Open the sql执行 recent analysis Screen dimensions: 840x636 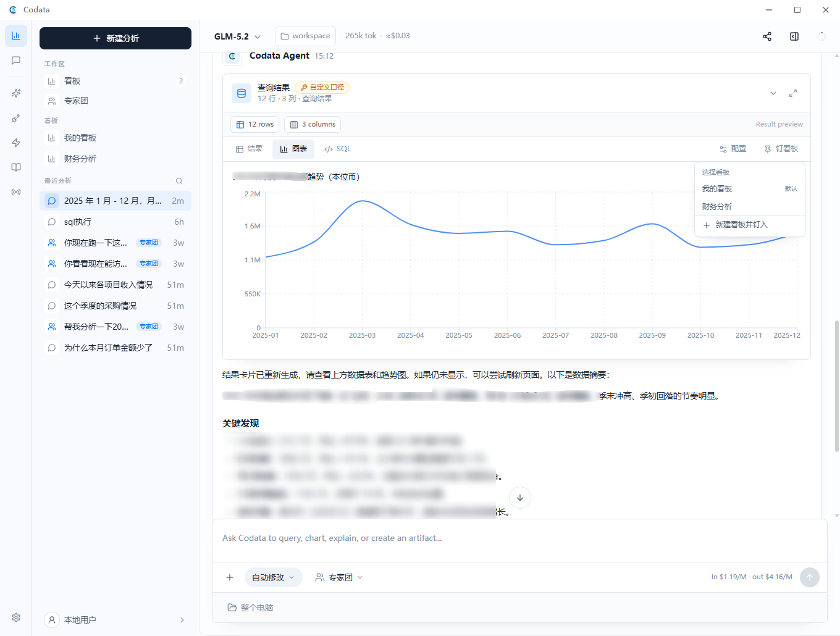[x=115, y=222]
